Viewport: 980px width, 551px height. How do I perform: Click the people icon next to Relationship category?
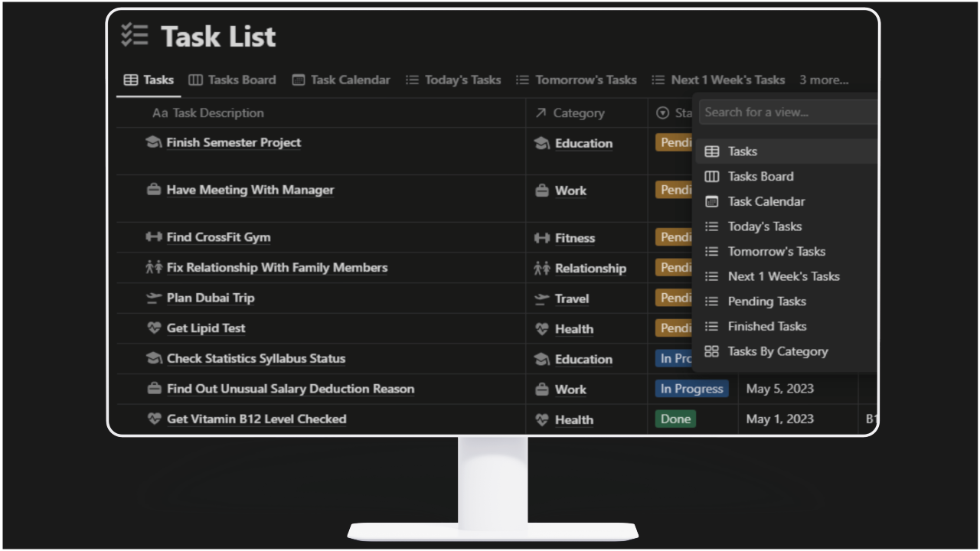point(541,268)
